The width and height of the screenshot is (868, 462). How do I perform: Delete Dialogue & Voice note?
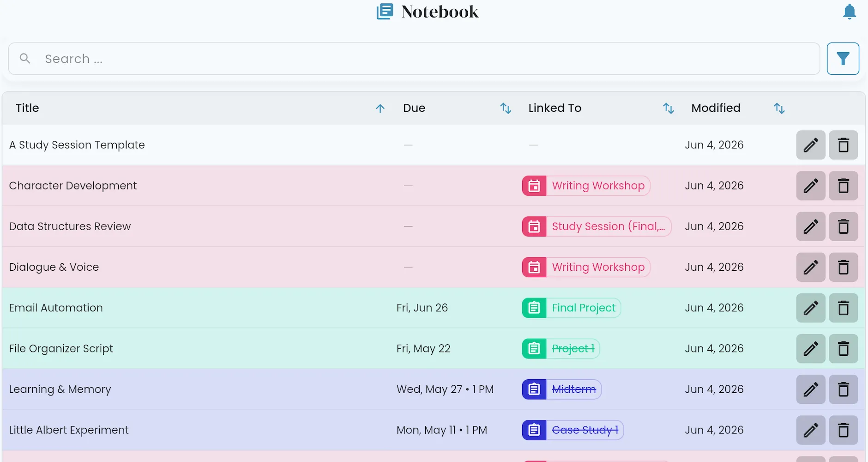coord(843,267)
